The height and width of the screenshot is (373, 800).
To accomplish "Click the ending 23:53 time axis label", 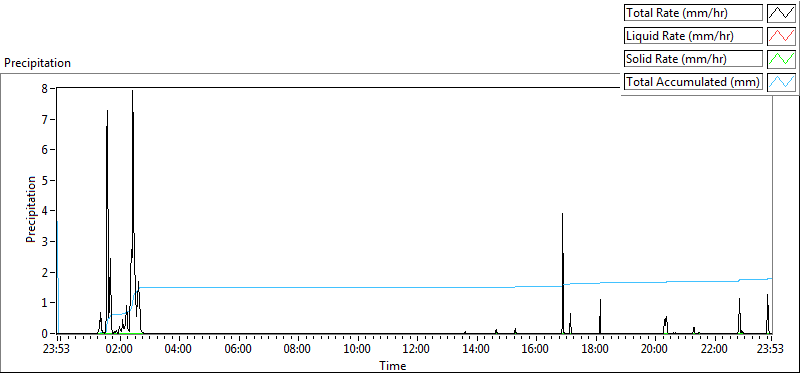I will pyautogui.click(x=771, y=349).
